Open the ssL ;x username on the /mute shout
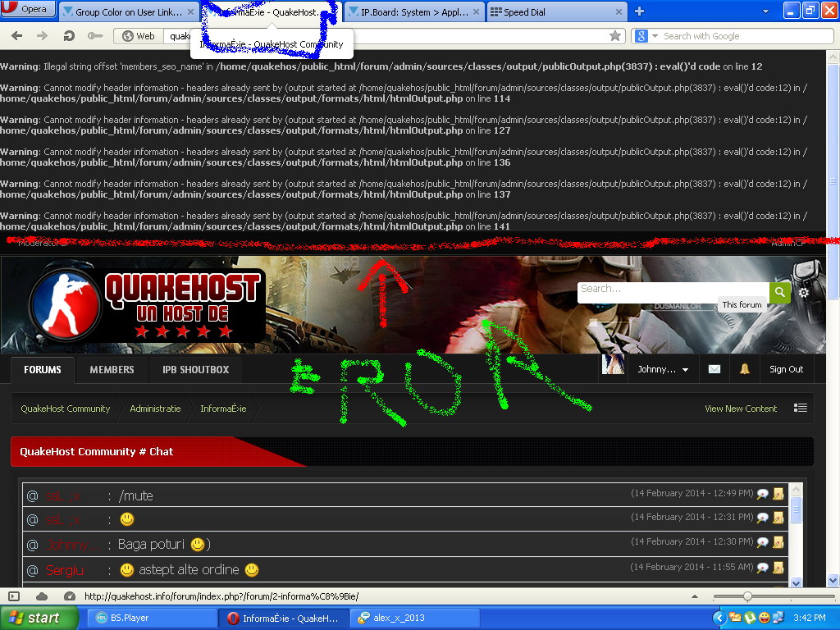 pos(62,496)
